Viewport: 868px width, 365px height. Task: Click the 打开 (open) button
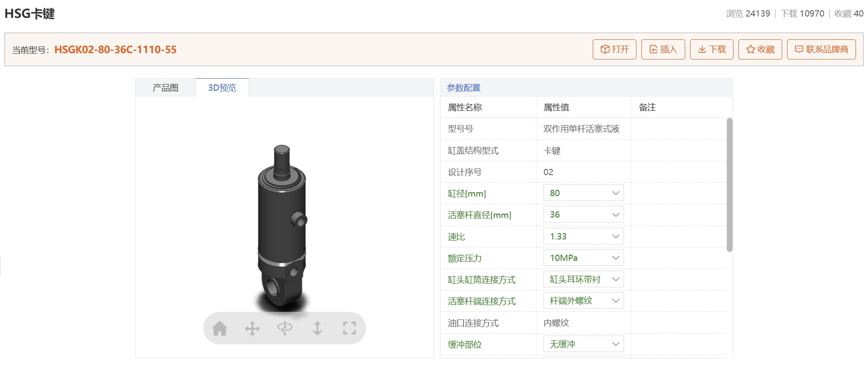(x=615, y=49)
